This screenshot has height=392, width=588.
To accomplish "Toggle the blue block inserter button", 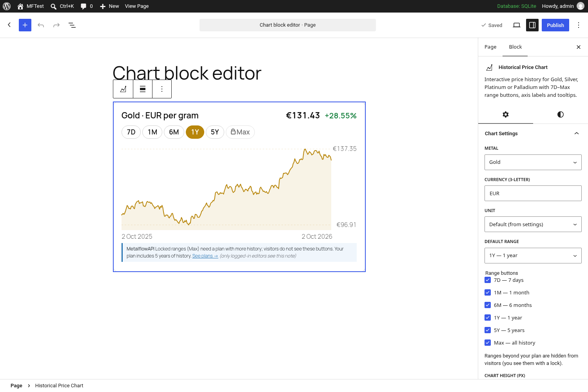I will (x=25, y=25).
